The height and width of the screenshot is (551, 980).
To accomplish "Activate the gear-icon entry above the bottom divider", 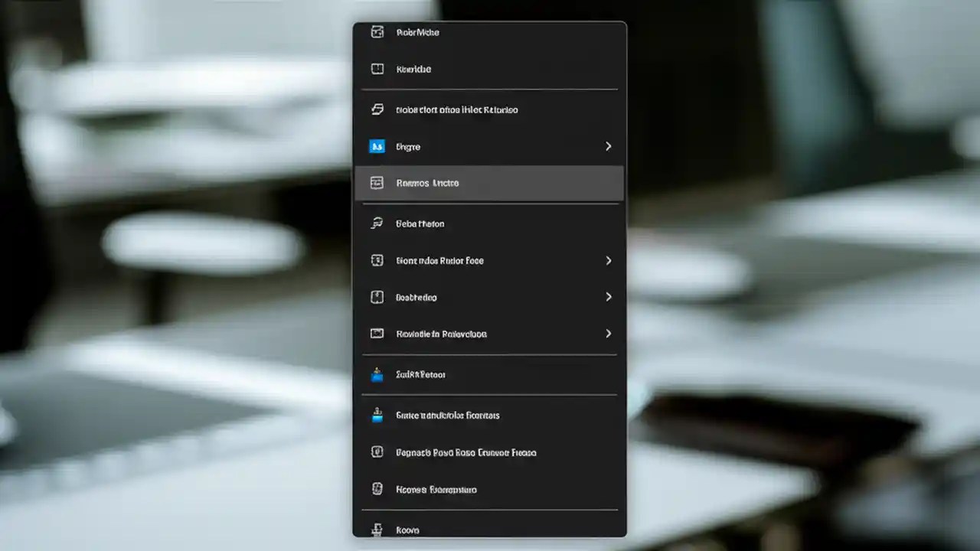I will (x=489, y=489).
